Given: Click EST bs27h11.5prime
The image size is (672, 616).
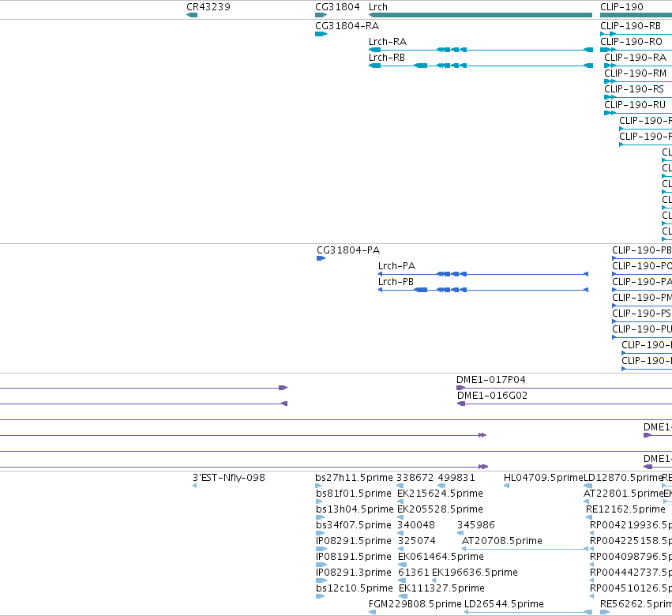Looking at the screenshot, I should click(354, 478).
